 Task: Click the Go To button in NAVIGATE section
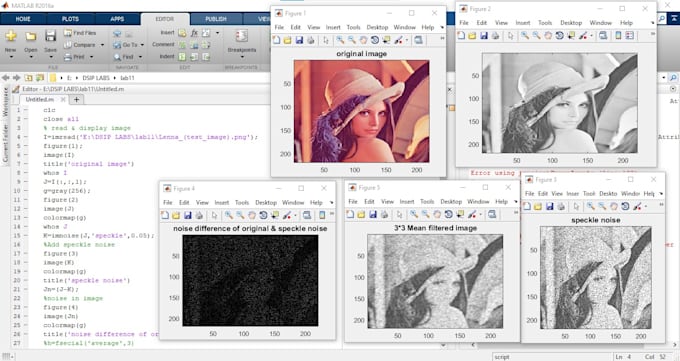point(125,45)
